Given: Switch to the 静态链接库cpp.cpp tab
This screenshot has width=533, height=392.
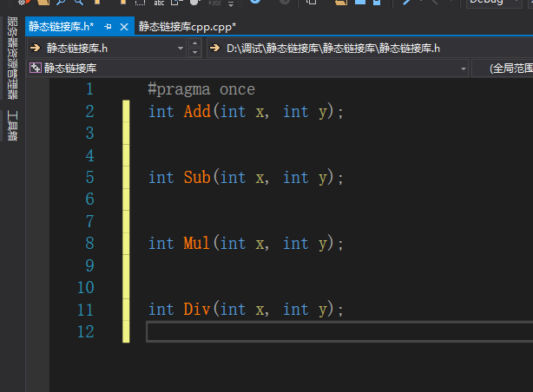Looking at the screenshot, I should coord(188,27).
